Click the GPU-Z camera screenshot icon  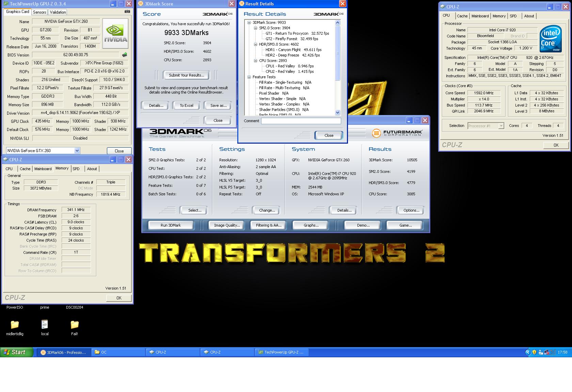click(x=127, y=11)
